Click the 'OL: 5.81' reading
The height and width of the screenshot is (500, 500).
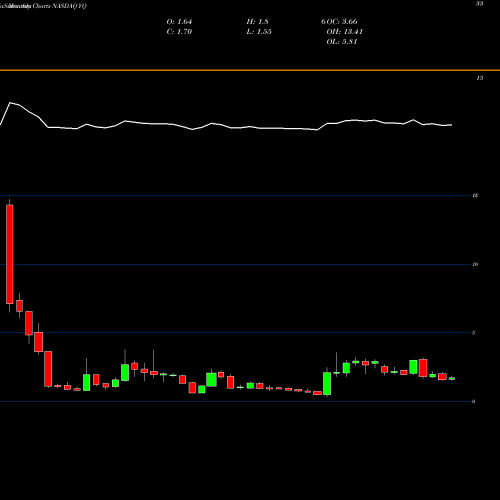[342, 42]
